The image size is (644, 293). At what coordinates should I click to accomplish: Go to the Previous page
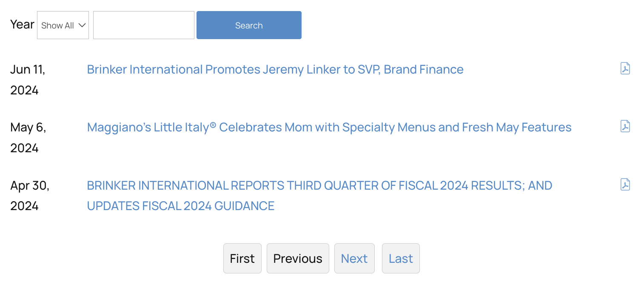(298, 259)
